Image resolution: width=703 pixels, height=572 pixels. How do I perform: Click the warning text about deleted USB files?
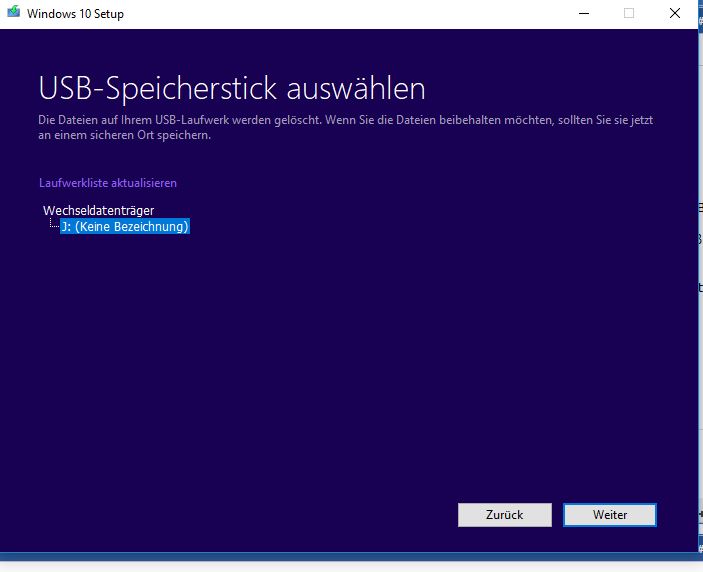click(x=345, y=127)
